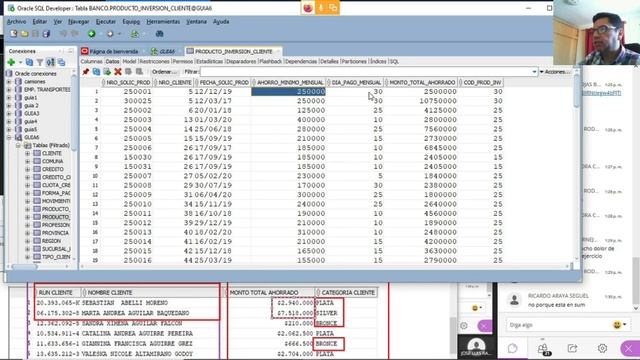Switch to the SQL sub-tab
Image resolution: width=640 pixels, height=360 pixels.
394,62
